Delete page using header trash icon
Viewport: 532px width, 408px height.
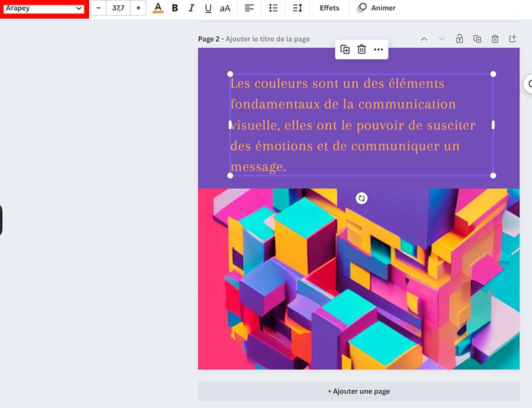495,39
